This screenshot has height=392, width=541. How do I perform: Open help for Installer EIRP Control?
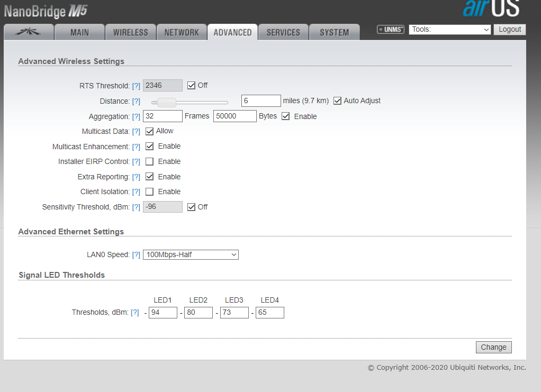(136, 162)
